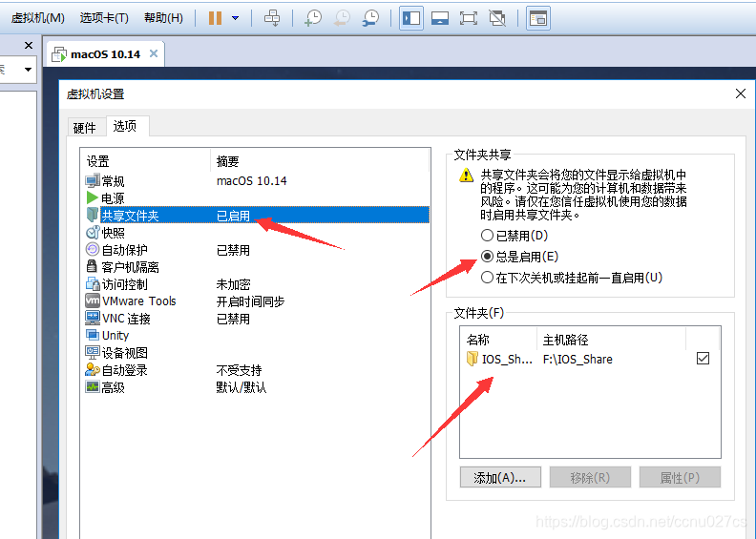Viewport: 756px width, 539px height.
Task: Open the 虚拟机(M) menu
Action: 37,18
